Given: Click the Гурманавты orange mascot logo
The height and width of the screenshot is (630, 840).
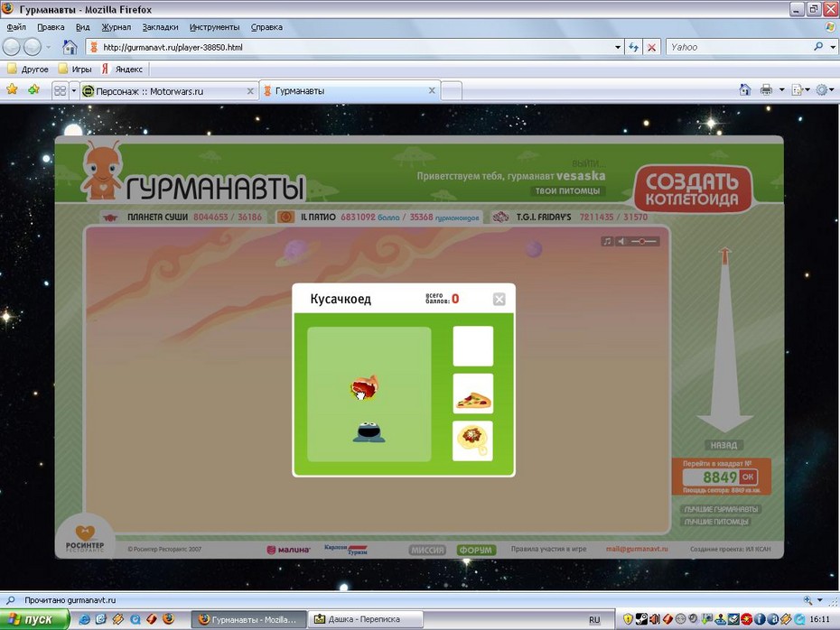Looking at the screenshot, I should point(102,171).
